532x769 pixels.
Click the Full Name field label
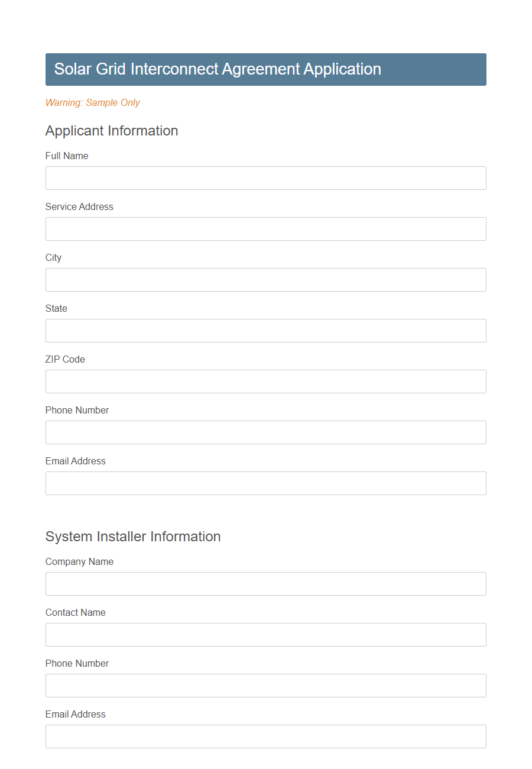coord(67,156)
